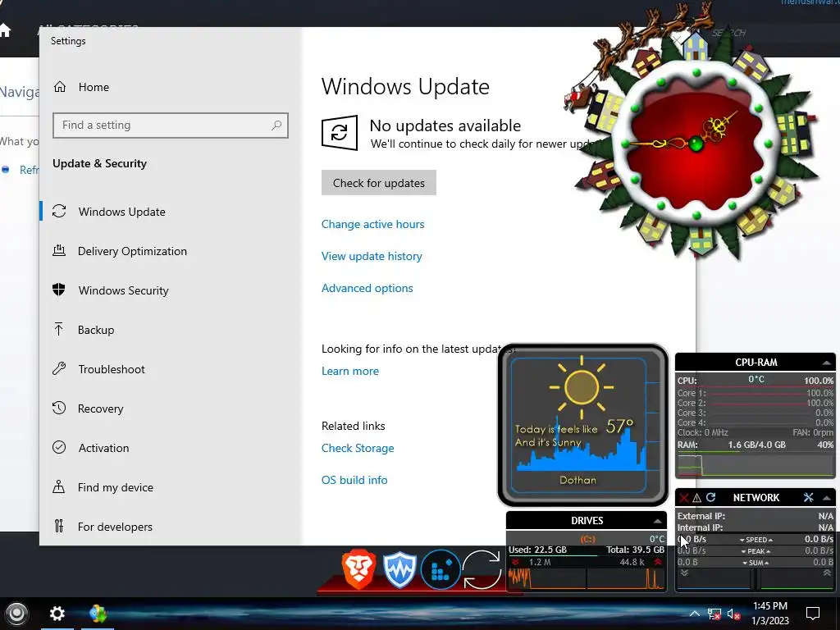The image size is (840, 630).
Task: Click the Activation checkmark icon
Action: tap(59, 447)
